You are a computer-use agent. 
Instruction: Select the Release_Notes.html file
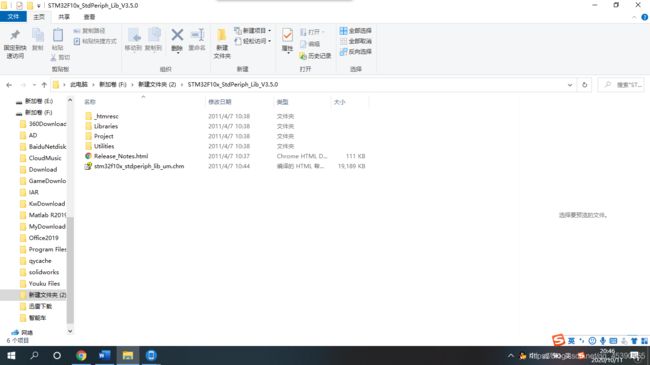point(121,156)
